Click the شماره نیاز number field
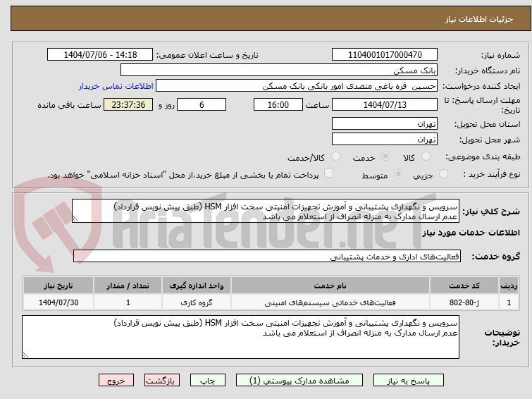 [x=385, y=55]
